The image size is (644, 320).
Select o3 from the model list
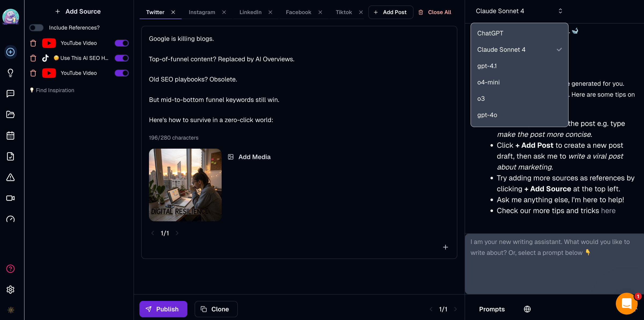[519, 98]
